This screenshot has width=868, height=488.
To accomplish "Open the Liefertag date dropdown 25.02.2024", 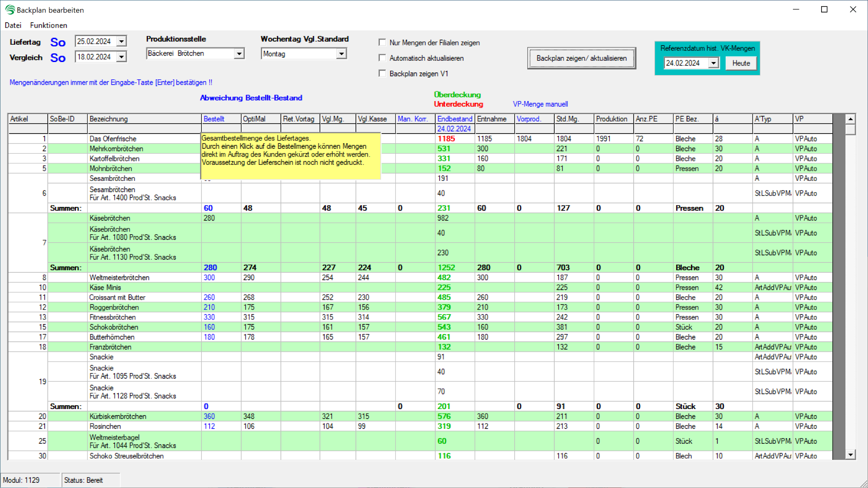I will [x=122, y=42].
